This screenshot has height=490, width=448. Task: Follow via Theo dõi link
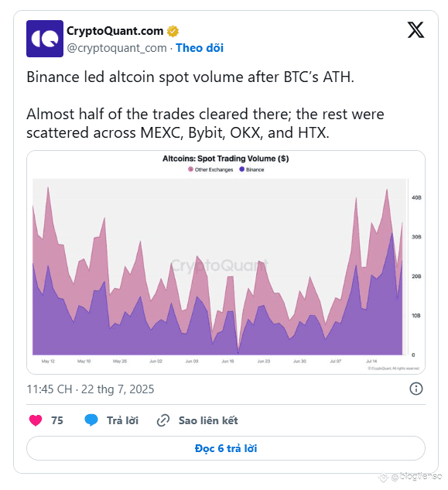pos(200,48)
